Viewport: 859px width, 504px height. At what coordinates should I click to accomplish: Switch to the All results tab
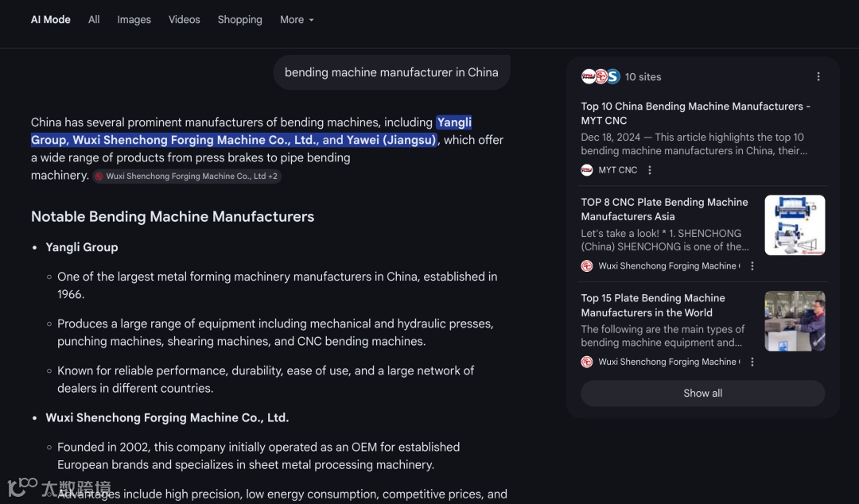(x=94, y=20)
